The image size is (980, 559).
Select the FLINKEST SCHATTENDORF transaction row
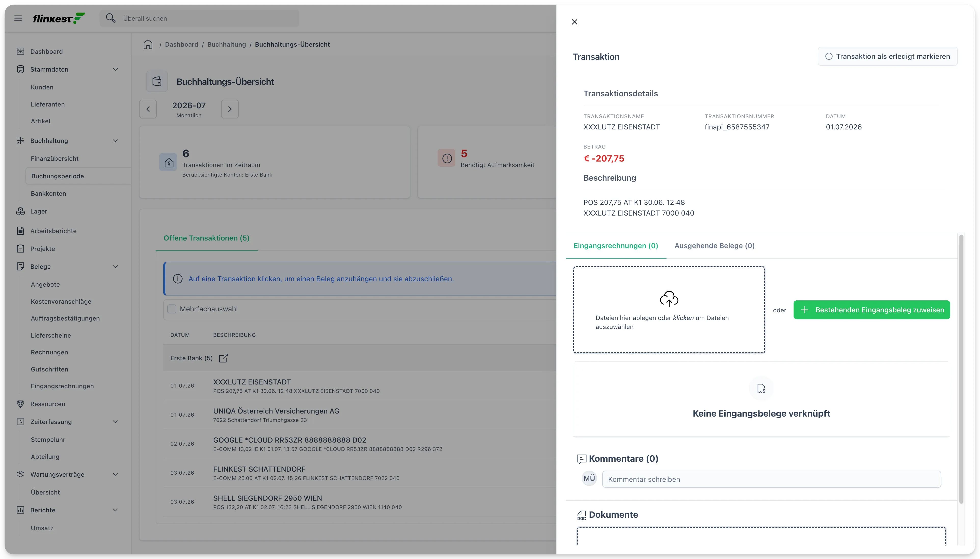pos(359,473)
